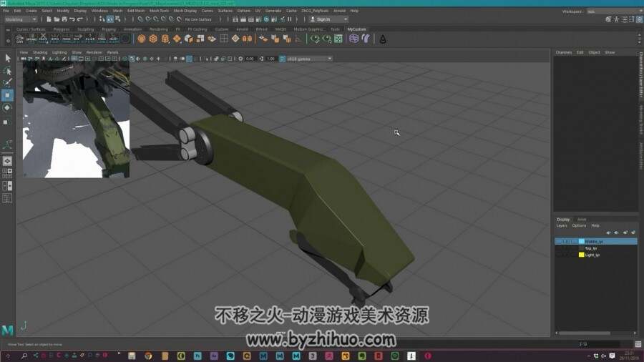Click the orange cylinder shelf icon
This screenshot has width=644, height=362.
click(x=165, y=39)
